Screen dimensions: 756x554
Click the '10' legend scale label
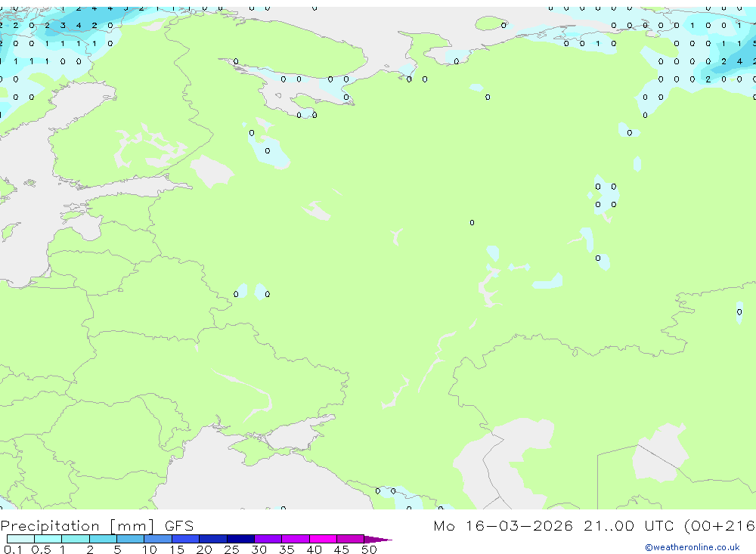(150, 549)
